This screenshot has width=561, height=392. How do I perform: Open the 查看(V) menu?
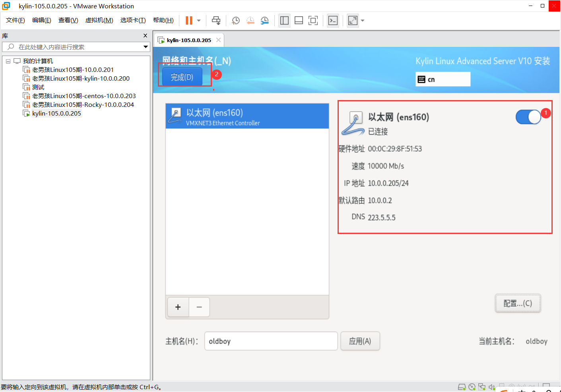68,20
